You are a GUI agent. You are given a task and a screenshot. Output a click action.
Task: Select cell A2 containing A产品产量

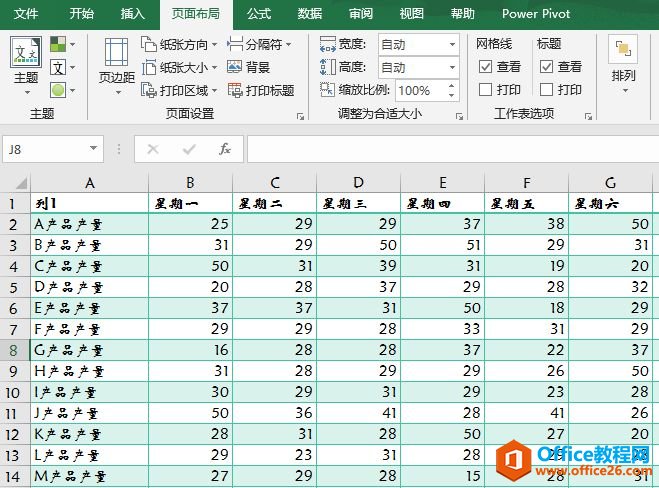point(88,225)
